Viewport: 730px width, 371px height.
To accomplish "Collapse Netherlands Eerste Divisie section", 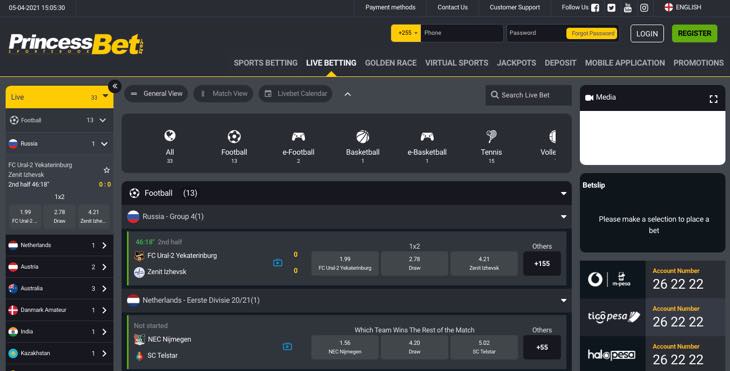I will pyautogui.click(x=563, y=300).
